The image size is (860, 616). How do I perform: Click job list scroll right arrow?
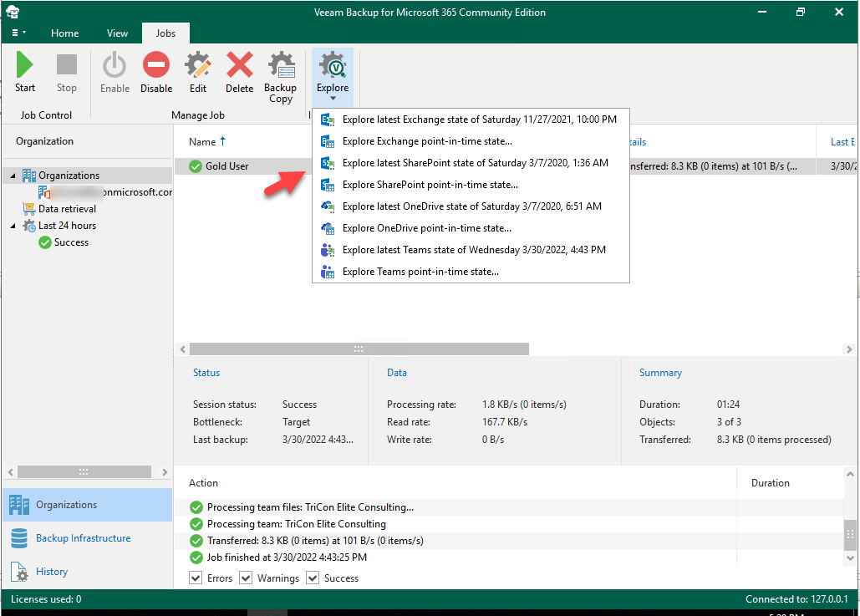point(849,349)
